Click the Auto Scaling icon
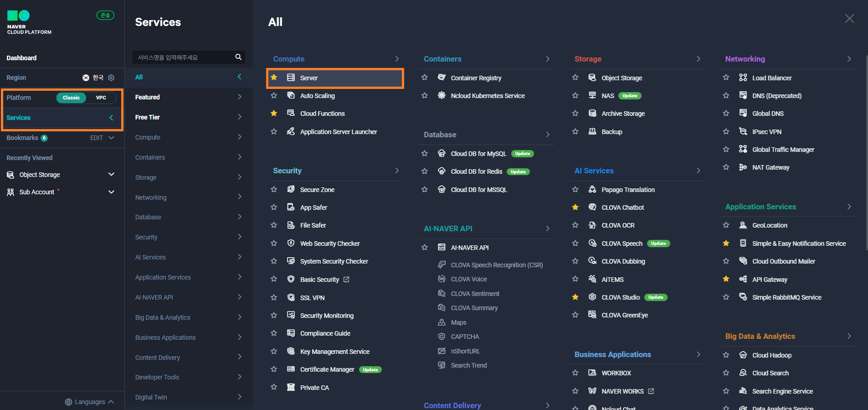868x410 pixels. [x=291, y=95]
